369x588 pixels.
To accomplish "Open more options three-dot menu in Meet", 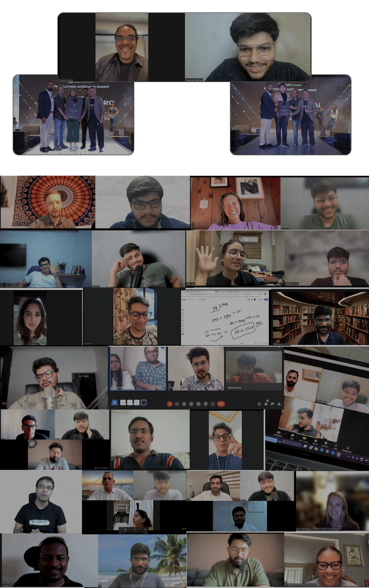I will [213, 404].
